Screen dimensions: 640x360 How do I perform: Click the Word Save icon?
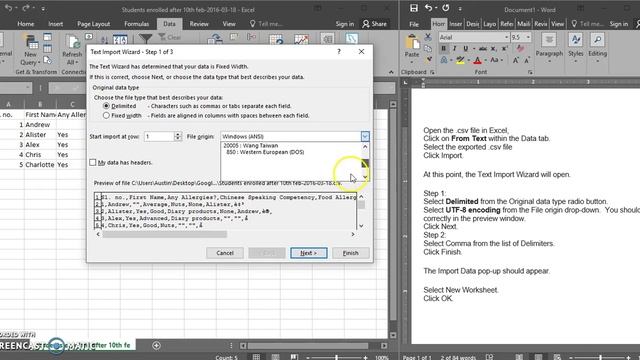414,8
